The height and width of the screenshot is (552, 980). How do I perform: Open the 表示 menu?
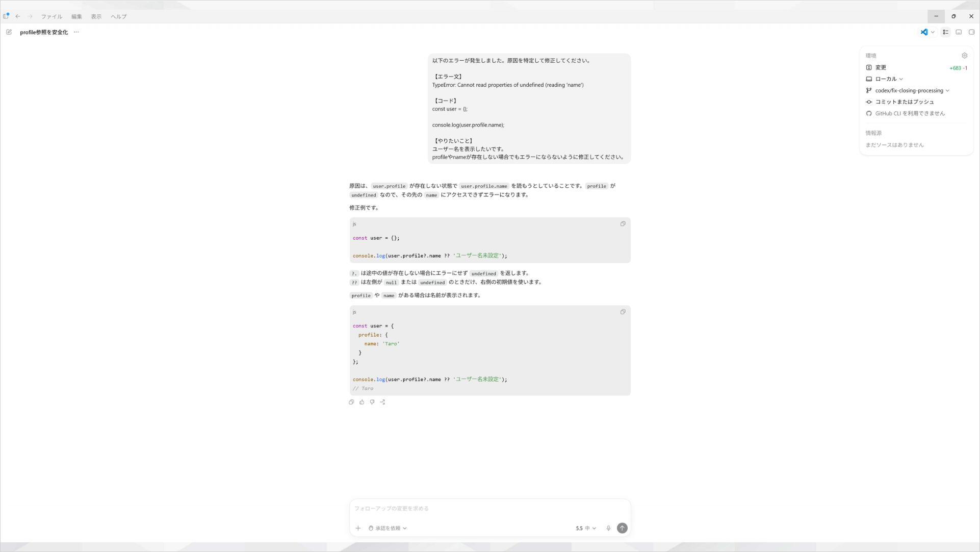[96, 16]
